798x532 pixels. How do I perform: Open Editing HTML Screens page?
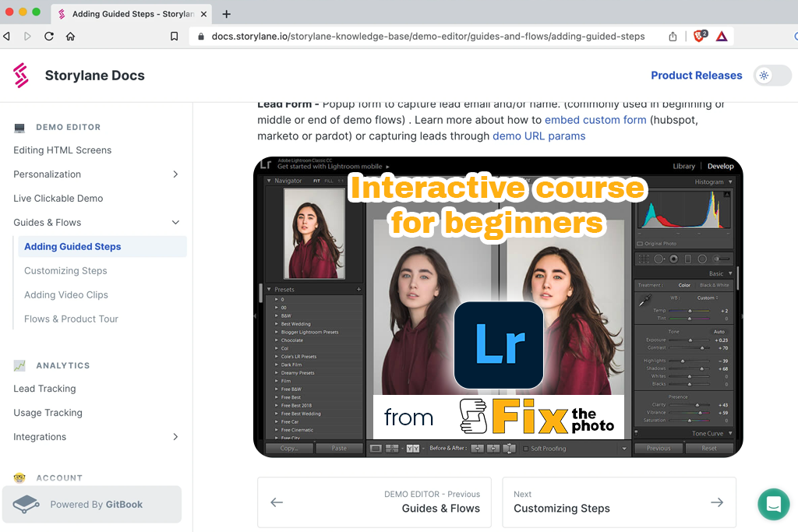click(62, 150)
